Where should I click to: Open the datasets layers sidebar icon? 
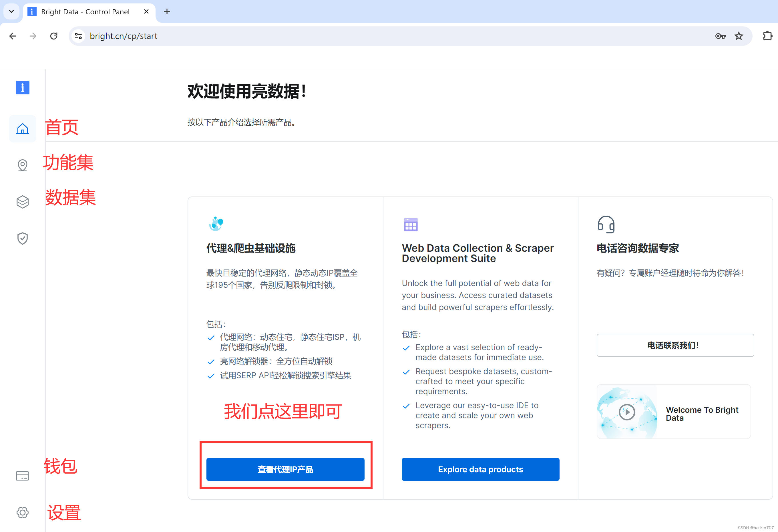[22, 202]
